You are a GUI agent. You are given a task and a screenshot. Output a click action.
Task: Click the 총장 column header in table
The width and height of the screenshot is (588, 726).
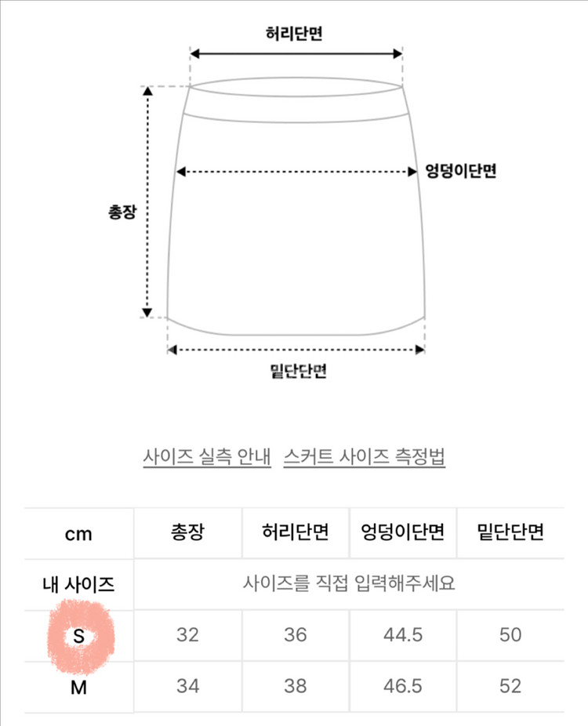tap(187, 533)
